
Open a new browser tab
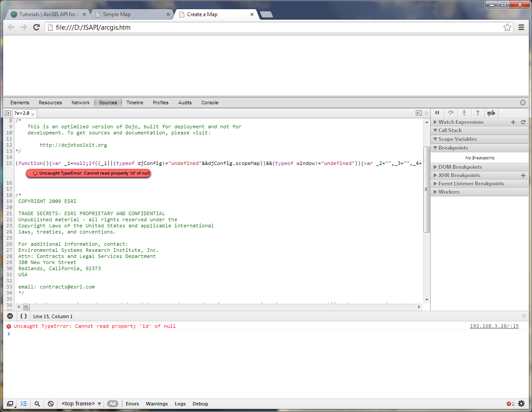tap(266, 14)
